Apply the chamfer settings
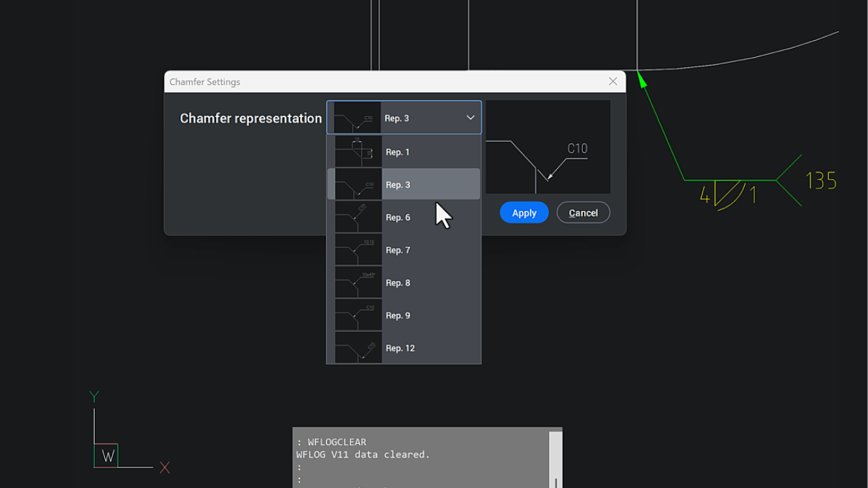868x488 pixels. [x=524, y=213]
